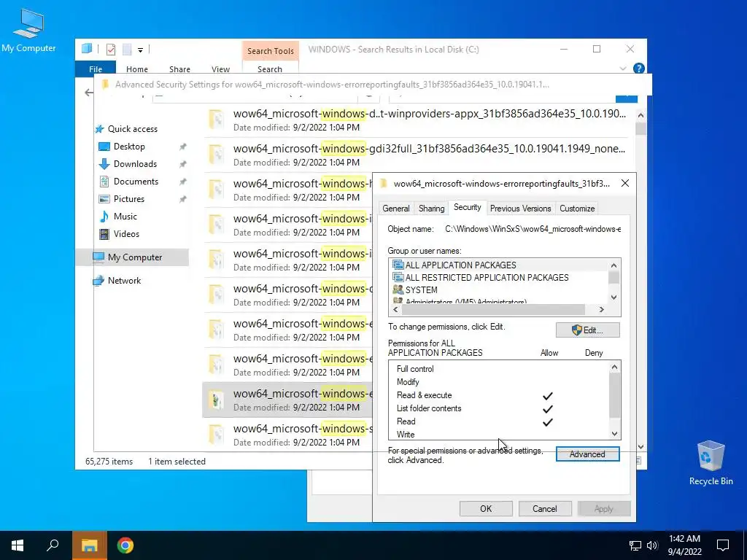747x560 pixels.
Task: Switch to the General tab
Action: (x=396, y=209)
